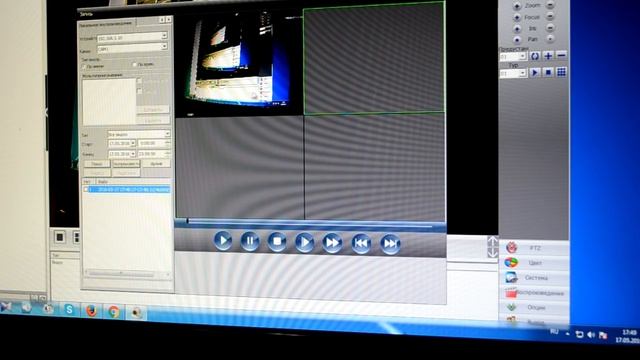This screenshot has width=640, height=360.
Task: Click the right Pan button
Action: (550, 39)
